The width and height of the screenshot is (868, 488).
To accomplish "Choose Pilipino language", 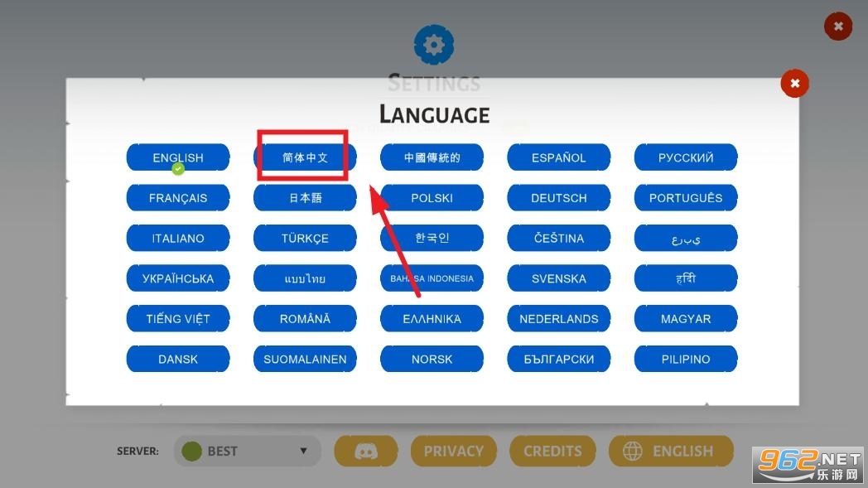I will click(686, 359).
